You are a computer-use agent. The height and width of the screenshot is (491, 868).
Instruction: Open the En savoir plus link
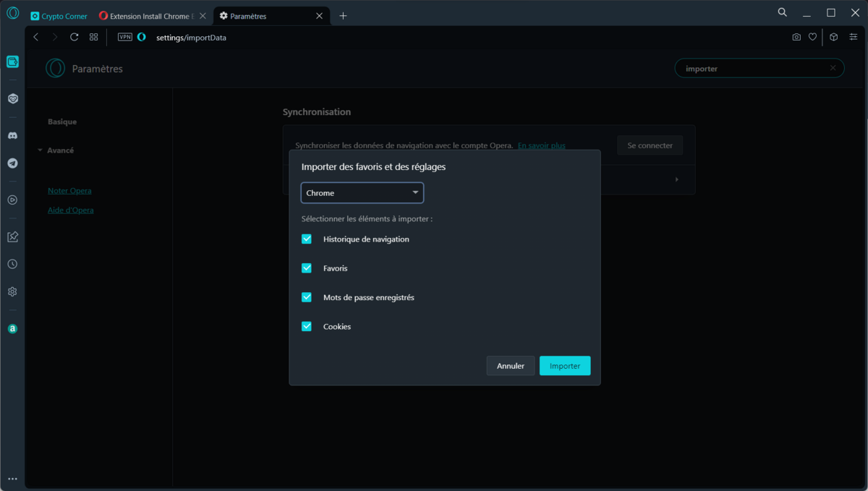tap(542, 145)
